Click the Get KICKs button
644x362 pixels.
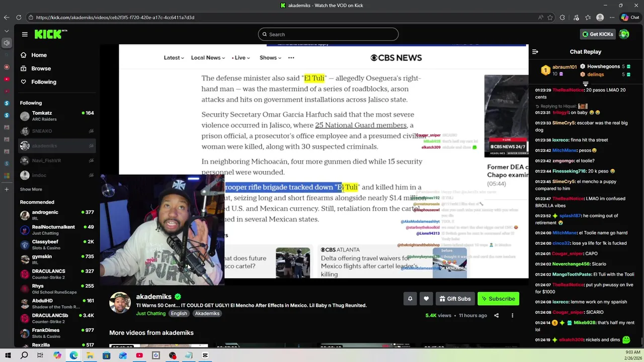[x=598, y=34]
